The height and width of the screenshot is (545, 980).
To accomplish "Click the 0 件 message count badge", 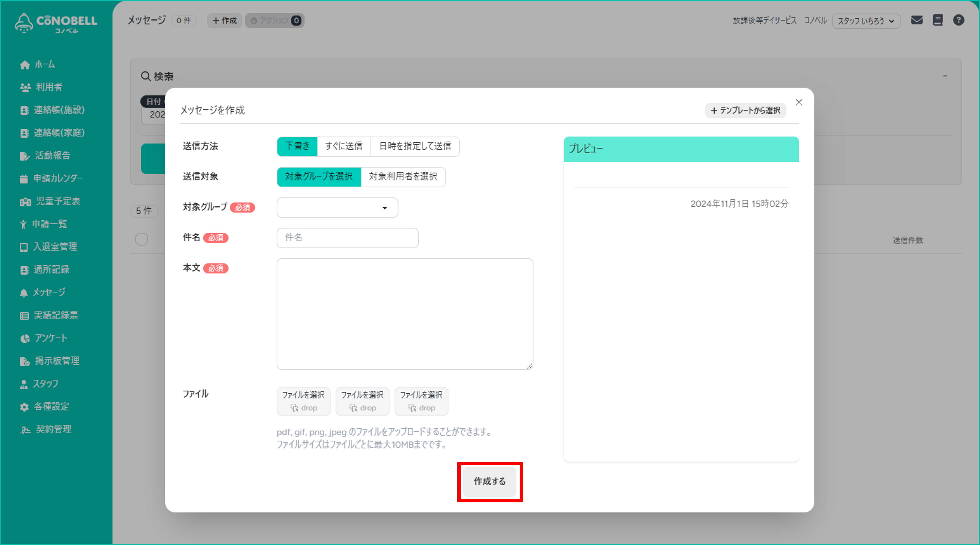I will (183, 20).
